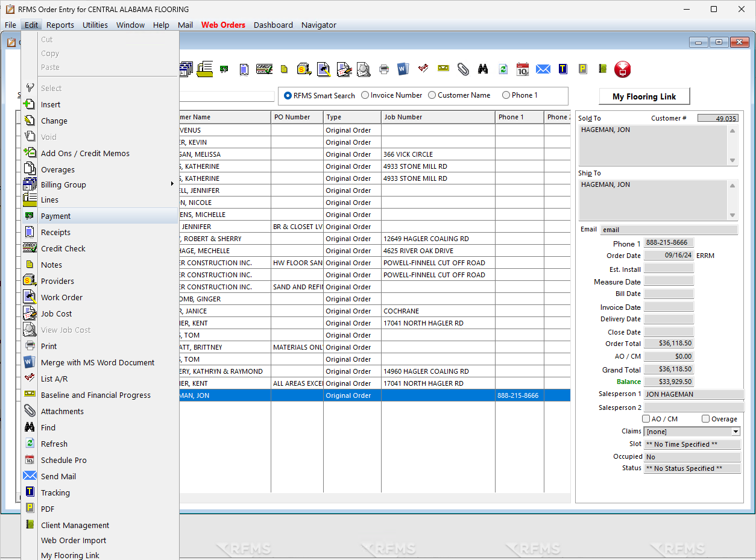The image size is (756, 560).
Task: Open Find using the binoculars toolbar icon
Action: click(x=483, y=69)
